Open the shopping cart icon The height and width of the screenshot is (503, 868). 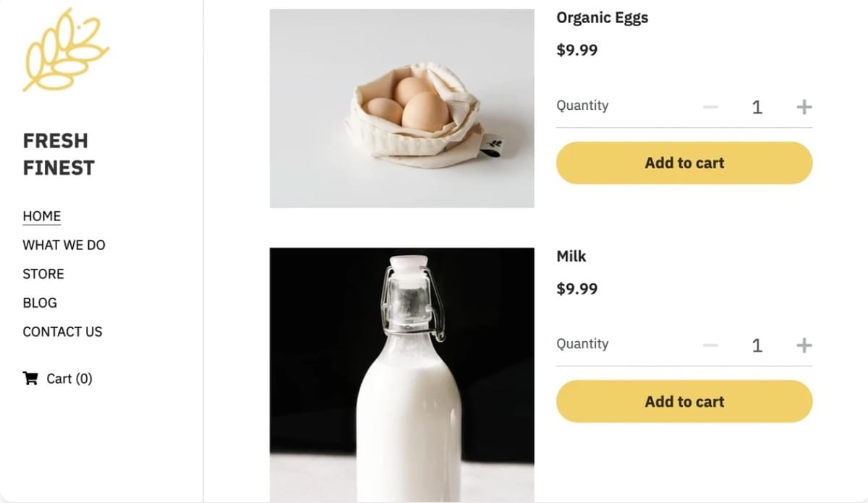[30, 378]
